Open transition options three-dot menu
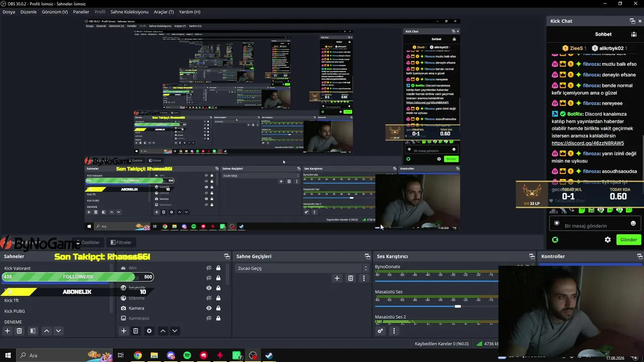This screenshot has height=362, width=644. coord(364,278)
